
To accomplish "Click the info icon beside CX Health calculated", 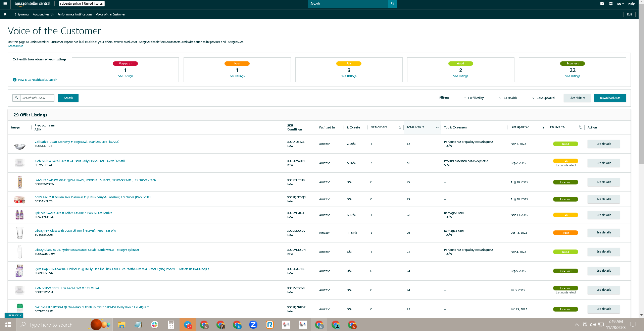I will pos(14,80).
